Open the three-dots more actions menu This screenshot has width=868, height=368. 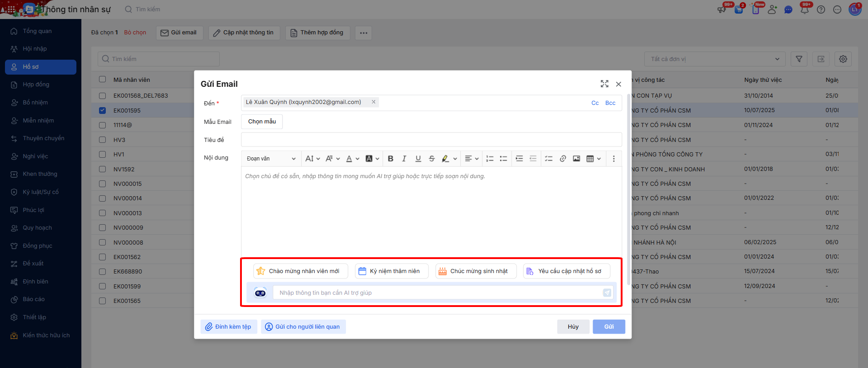363,33
